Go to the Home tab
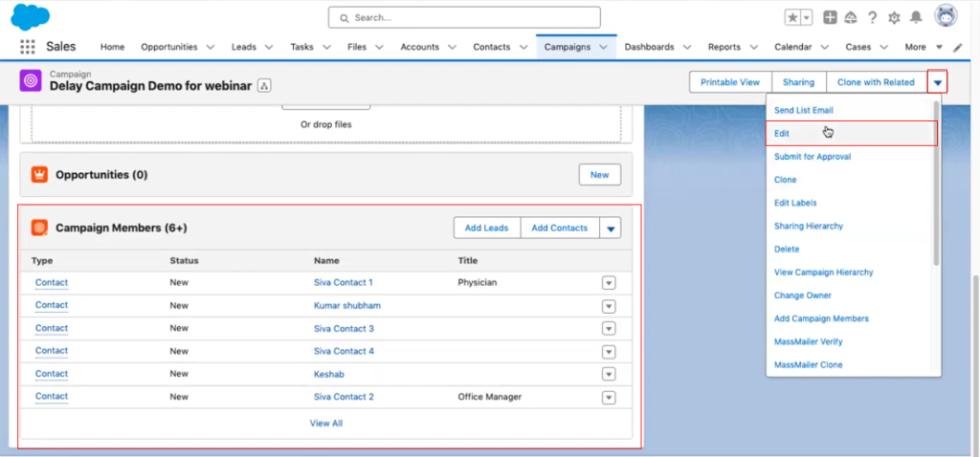 click(x=113, y=47)
